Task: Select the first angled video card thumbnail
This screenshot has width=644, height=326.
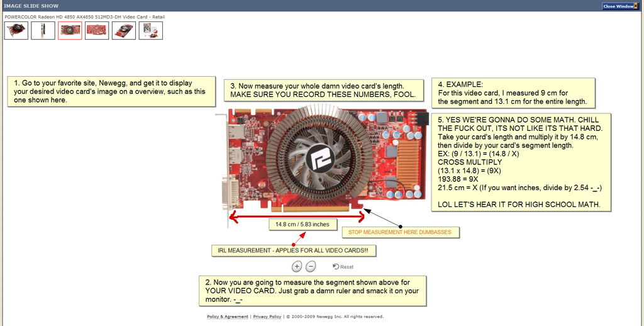Action: tap(16, 30)
